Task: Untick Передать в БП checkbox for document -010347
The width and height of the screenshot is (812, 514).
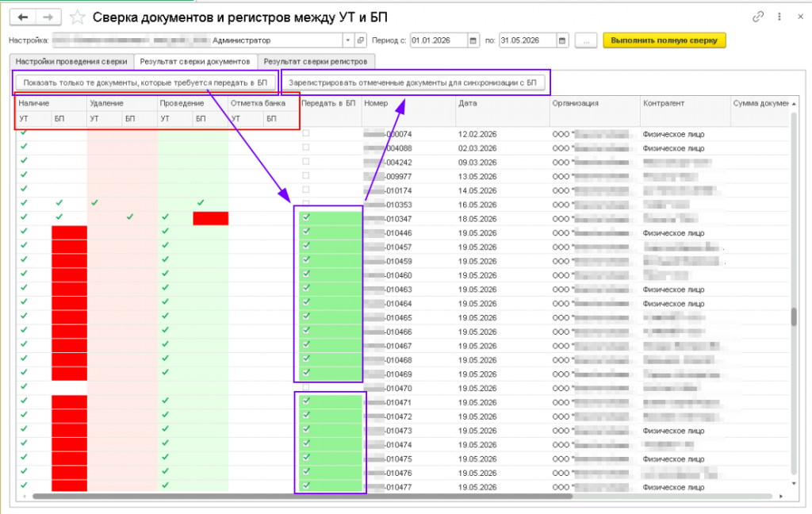Action: pos(306,217)
